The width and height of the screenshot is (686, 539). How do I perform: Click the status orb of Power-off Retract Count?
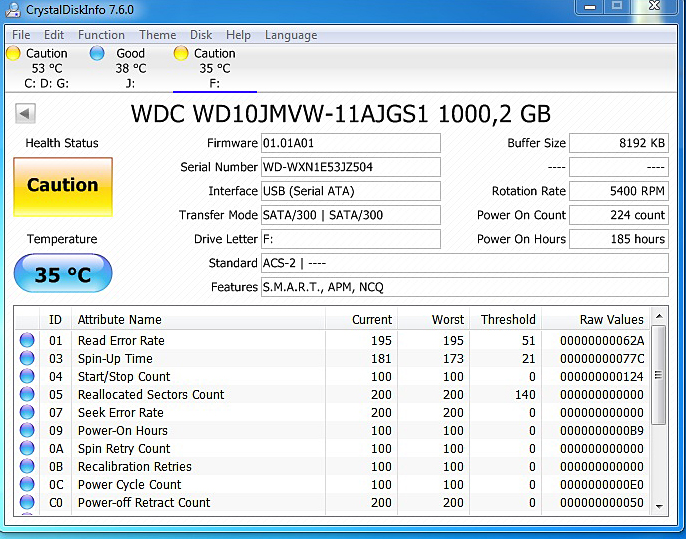27,502
